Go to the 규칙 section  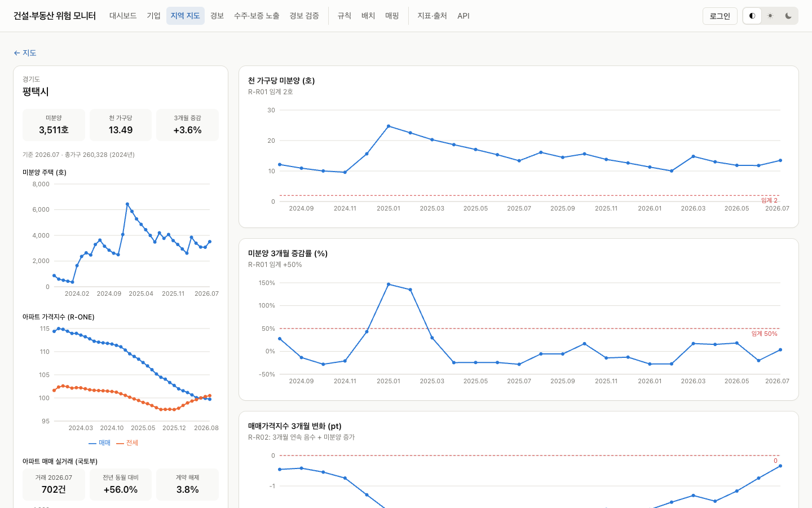(x=345, y=16)
